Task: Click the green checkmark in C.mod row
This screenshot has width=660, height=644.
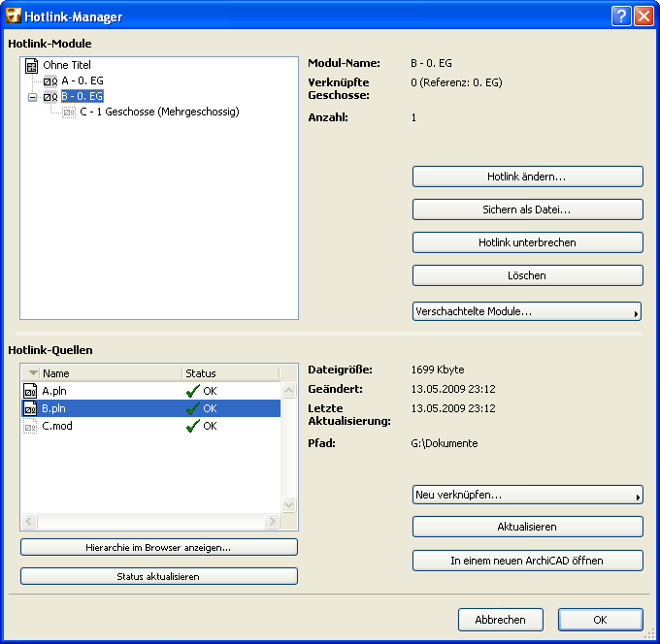Action: 193,426
